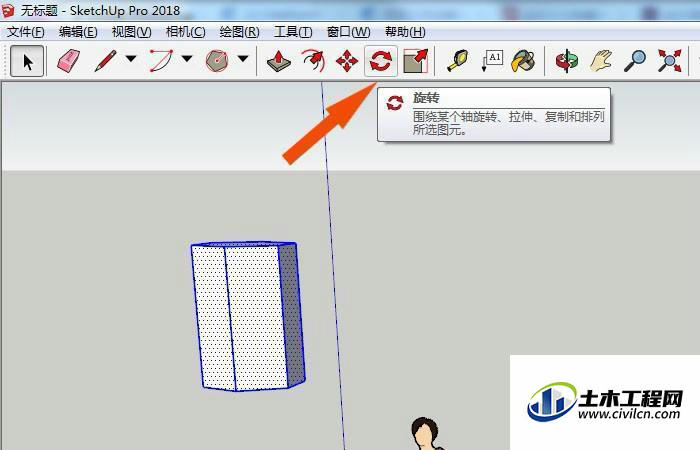Open the 帮助(H) menu

405,32
